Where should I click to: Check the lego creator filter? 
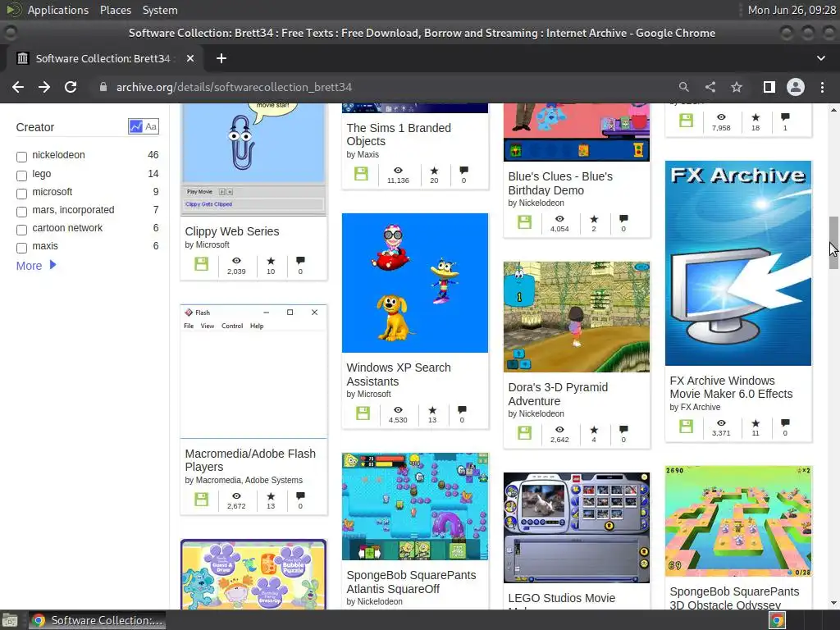[x=21, y=176]
